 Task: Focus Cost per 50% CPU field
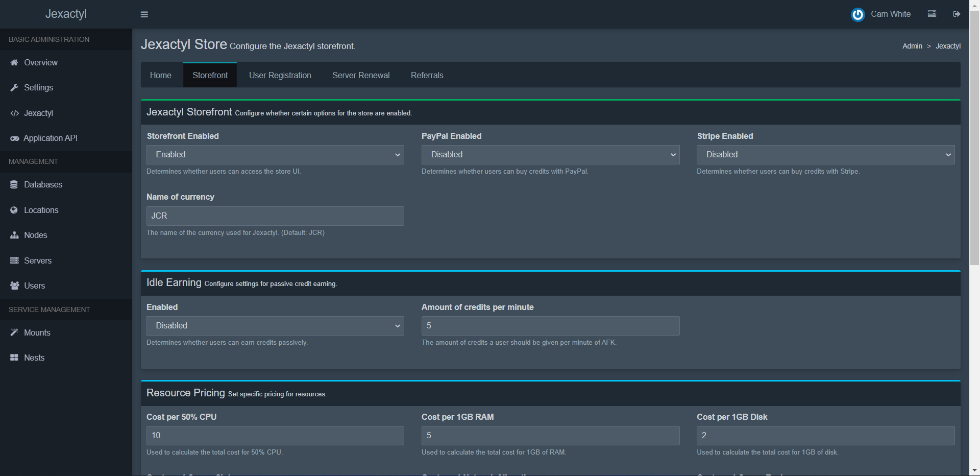(275, 436)
